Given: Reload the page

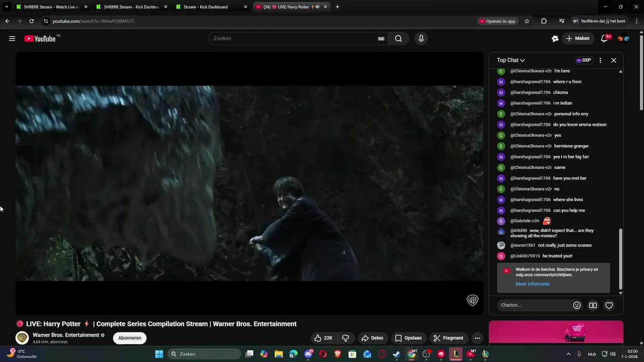Looking at the screenshot, I should coord(31,21).
